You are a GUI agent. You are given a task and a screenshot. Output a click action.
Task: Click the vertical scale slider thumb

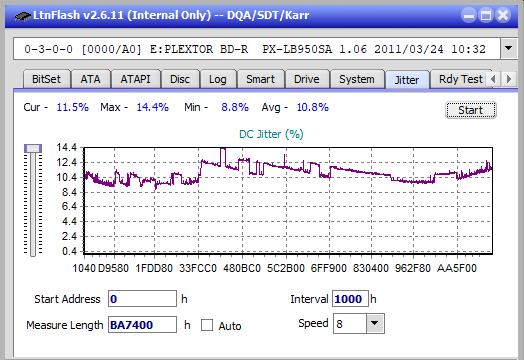tap(33, 148)
